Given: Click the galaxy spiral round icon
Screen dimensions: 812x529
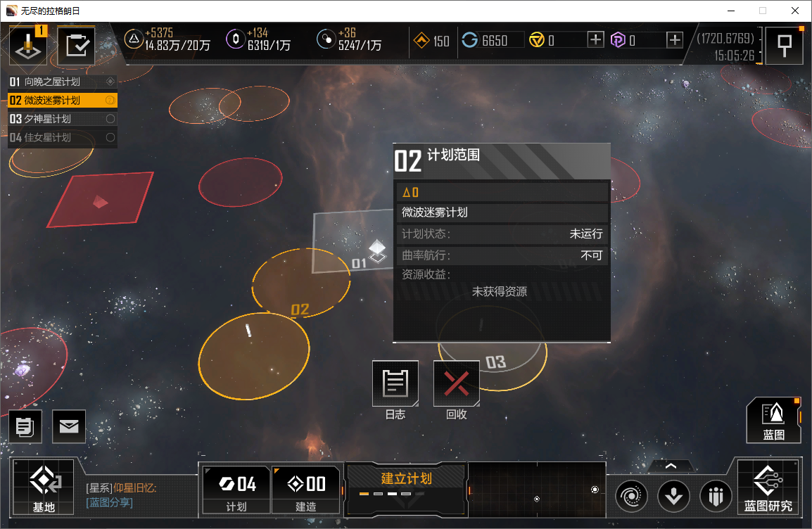Looking at the screenshot, I should 631,497.
